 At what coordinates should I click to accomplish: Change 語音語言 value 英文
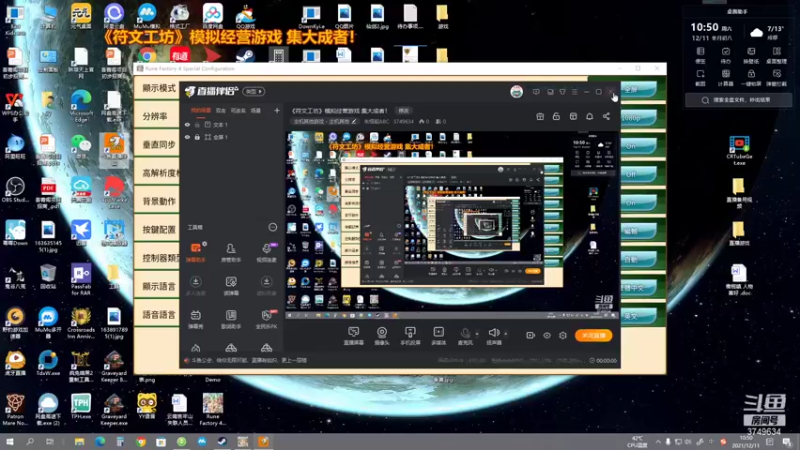click(x=638, y=316)
